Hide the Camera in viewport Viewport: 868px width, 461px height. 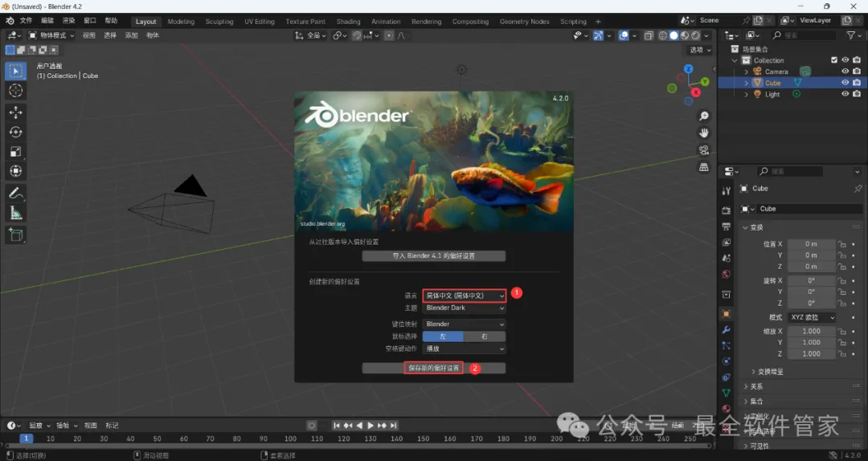[x=845, y=71]
